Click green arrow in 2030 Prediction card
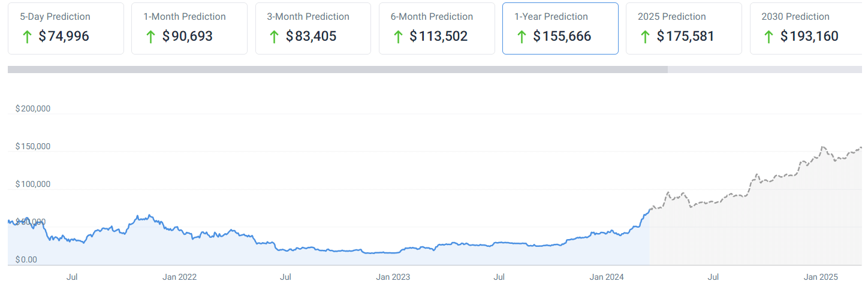Screen dimensions: 868x287 click(x=768, y=37)
